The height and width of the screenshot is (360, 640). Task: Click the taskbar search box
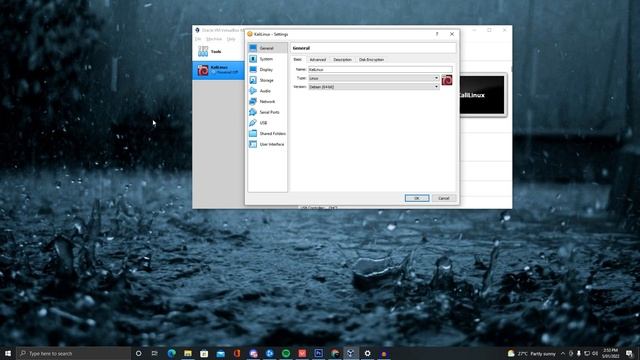(x=73, y=353)
